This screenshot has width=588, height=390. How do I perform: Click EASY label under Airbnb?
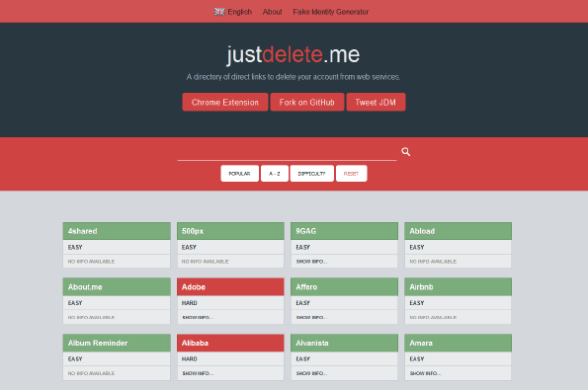coord(417,303)
